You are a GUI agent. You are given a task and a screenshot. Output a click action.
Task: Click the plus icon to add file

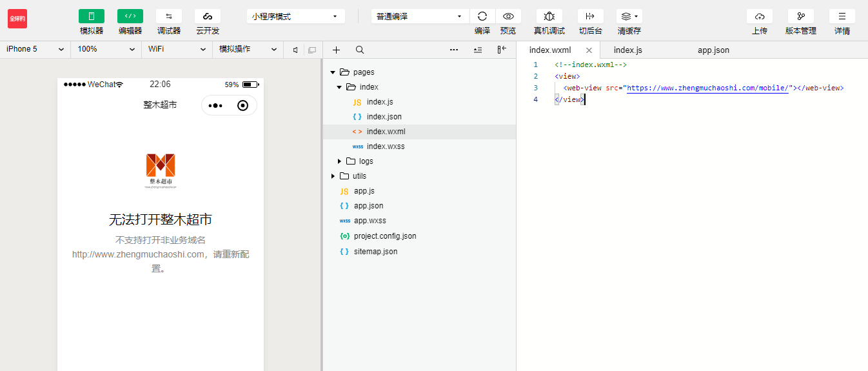(x=336, y=50)
